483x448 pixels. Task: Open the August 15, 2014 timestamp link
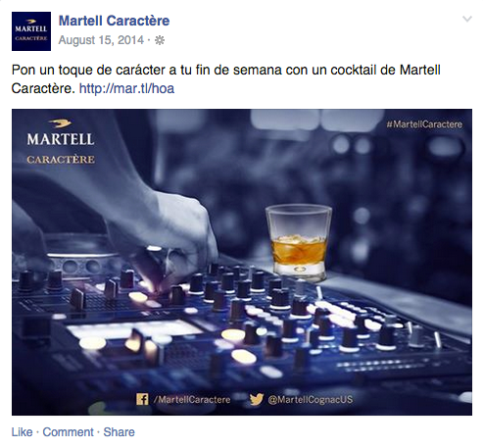point(101,40)
